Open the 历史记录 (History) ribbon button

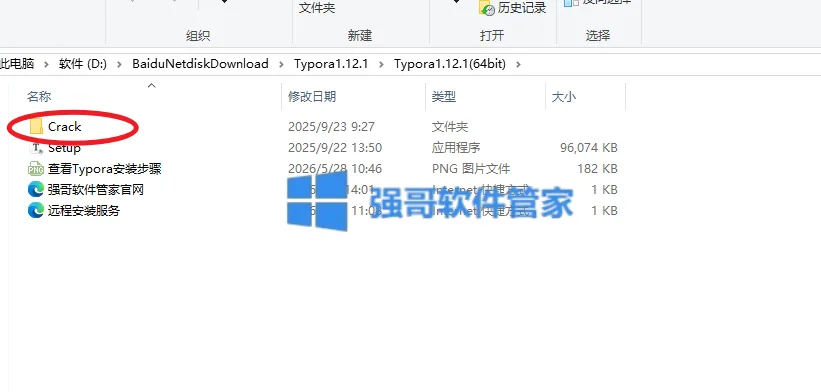[513, 8]
